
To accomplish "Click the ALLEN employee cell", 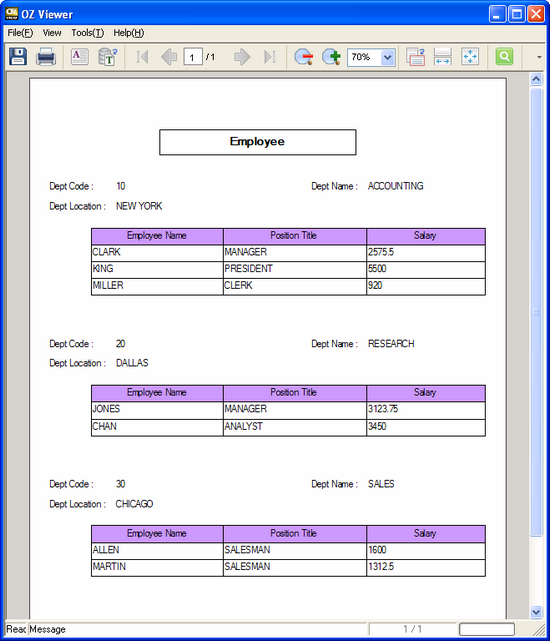I will tap(157, 550).
